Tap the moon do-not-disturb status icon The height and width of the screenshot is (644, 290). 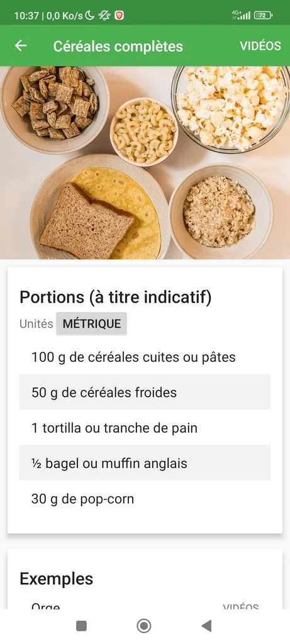pos(89,16)
